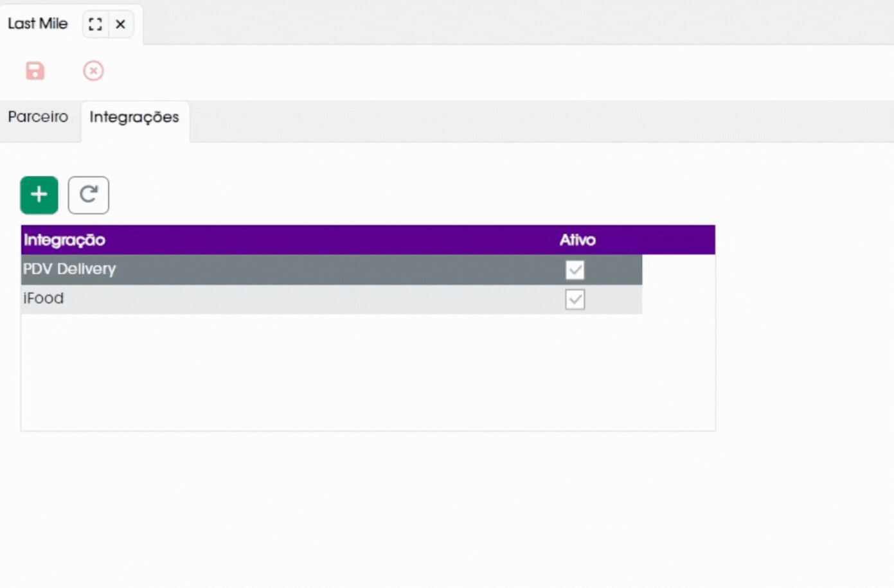
Task: Sort by the Ativo column header
Action: point(577,240)
